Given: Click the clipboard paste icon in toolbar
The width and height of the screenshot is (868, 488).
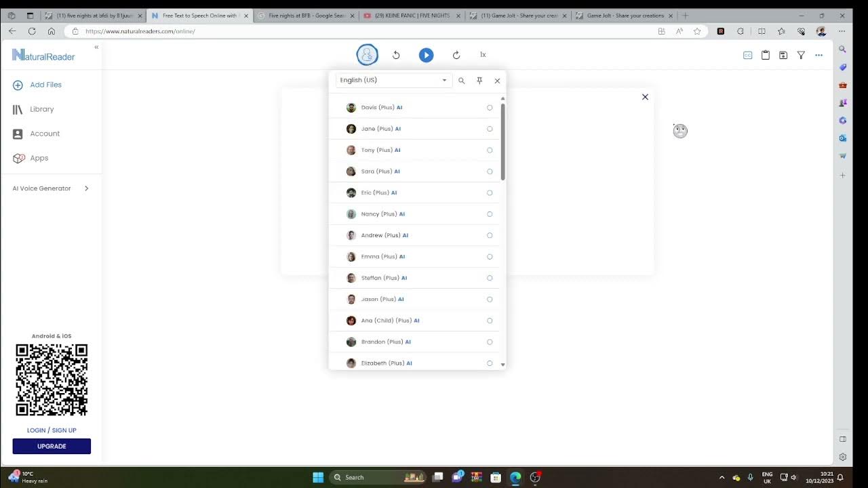Looking at the screenshot, I should point(766,56).
